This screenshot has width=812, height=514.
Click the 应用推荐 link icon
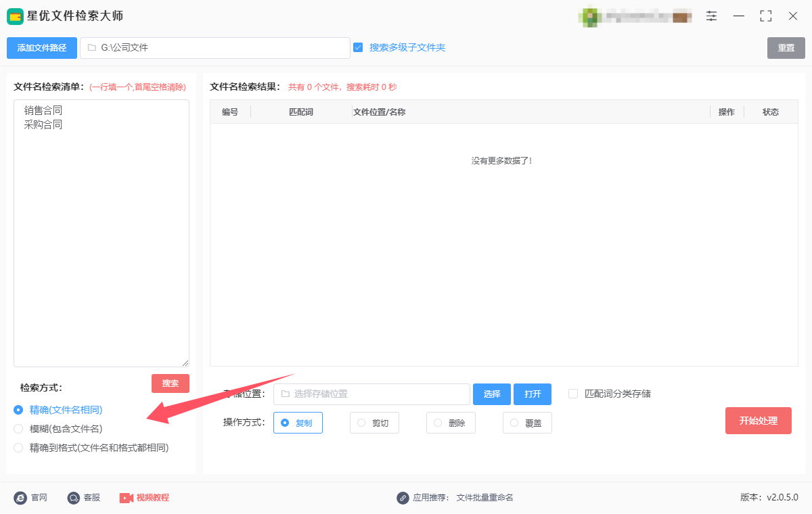coord(403,498)
